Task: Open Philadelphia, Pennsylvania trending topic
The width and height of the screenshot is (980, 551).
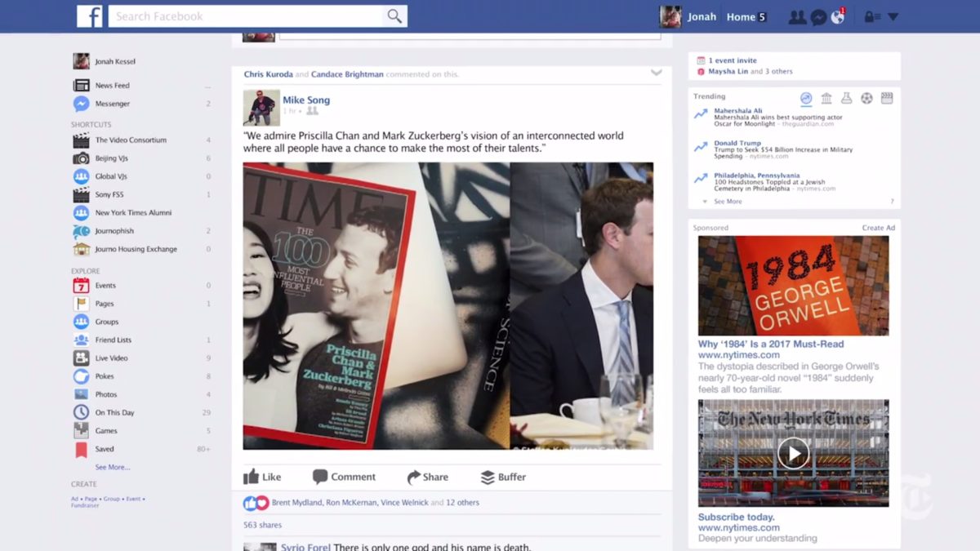Action: click(x=757, y=176)
